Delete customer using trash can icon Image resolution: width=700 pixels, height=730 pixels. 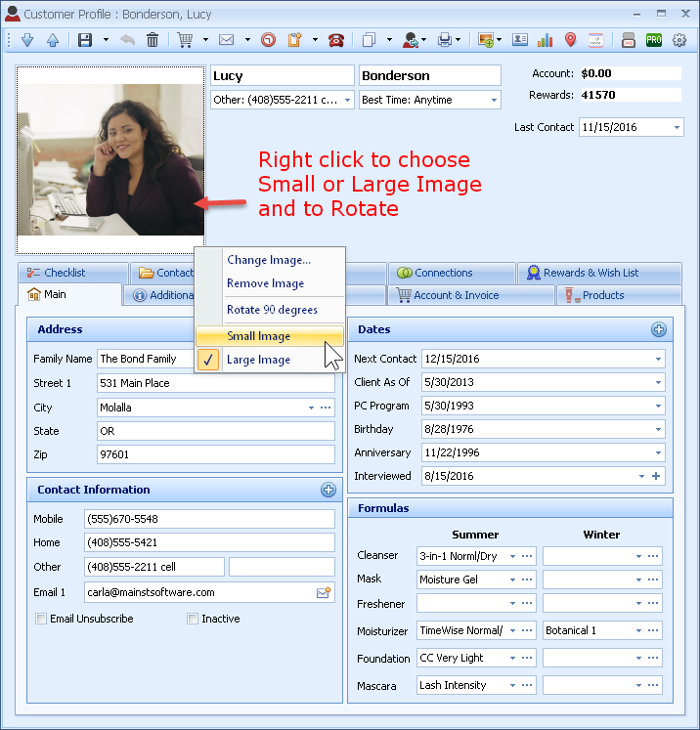(153, 40)
